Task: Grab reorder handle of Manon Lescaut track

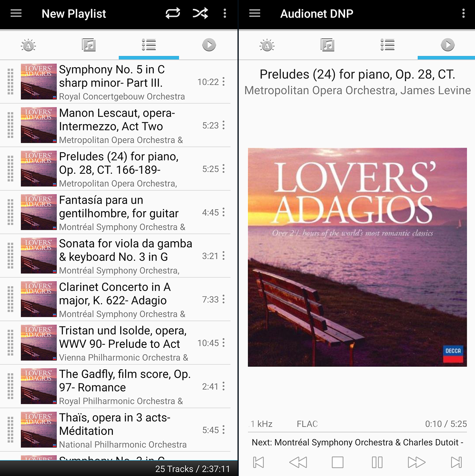Action: point(11,125)
